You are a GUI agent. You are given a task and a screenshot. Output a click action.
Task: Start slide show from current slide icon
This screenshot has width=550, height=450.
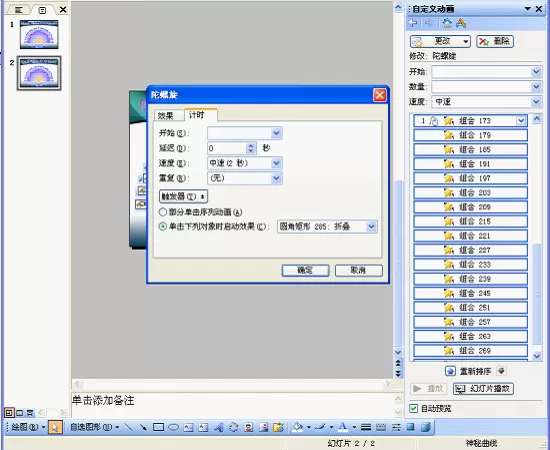click(x=30, y=413)
